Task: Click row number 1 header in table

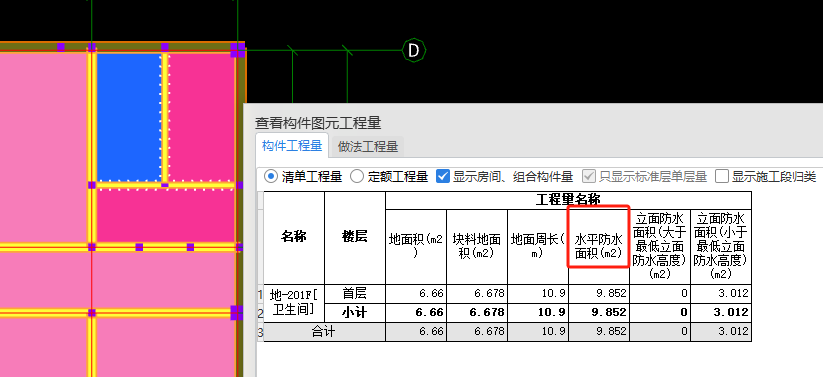Action: [x=260, y=294]
